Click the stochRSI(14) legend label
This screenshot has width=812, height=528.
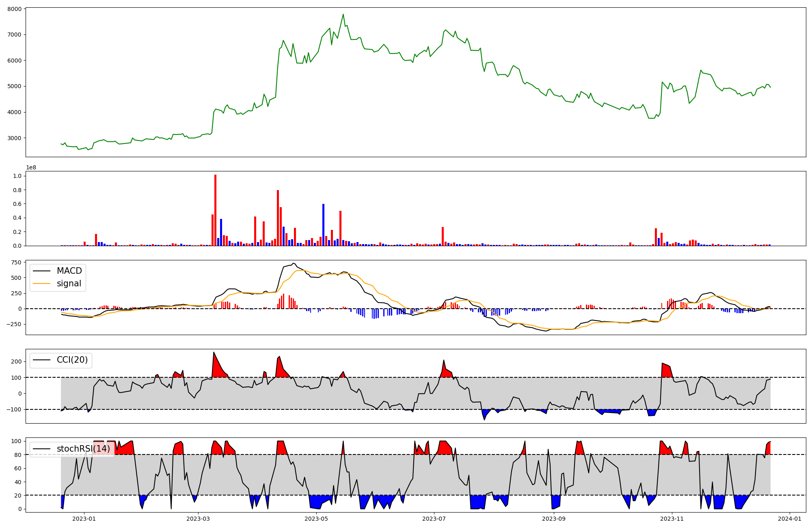tap(83, 449)
